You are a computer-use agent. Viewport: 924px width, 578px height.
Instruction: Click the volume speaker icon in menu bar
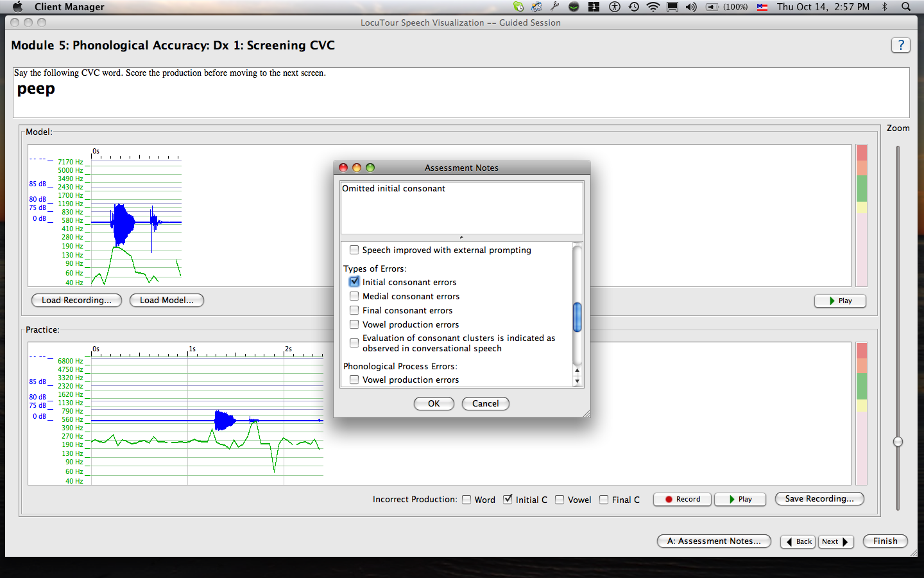tap(691, 6)
